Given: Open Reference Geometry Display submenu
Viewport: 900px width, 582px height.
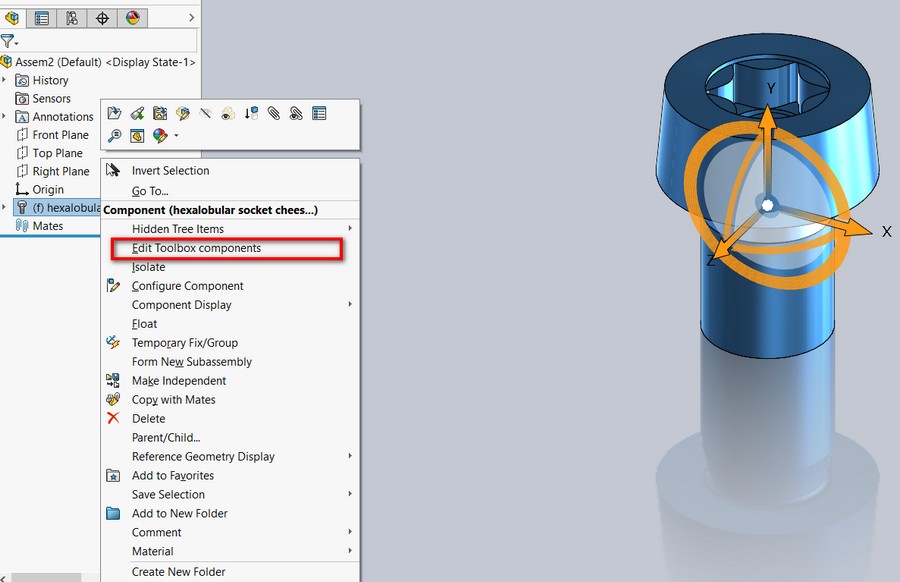Looking at the screenshot, I should tap(230, 456).
